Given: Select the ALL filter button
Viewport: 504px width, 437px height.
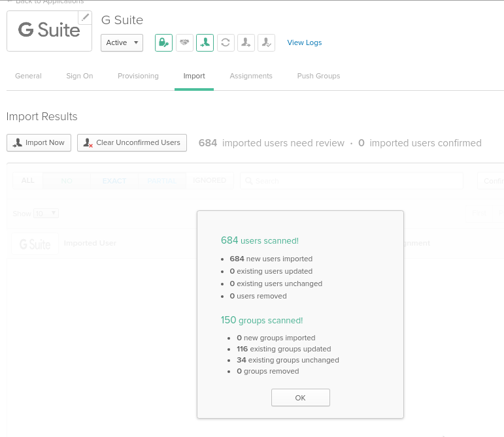Looking at the screenshot, I should 27,180.
